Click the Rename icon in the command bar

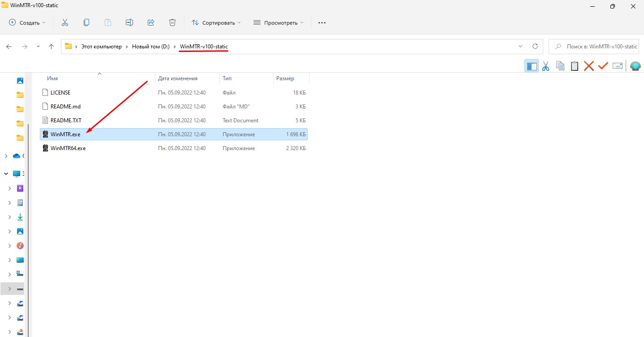point(129,22)
